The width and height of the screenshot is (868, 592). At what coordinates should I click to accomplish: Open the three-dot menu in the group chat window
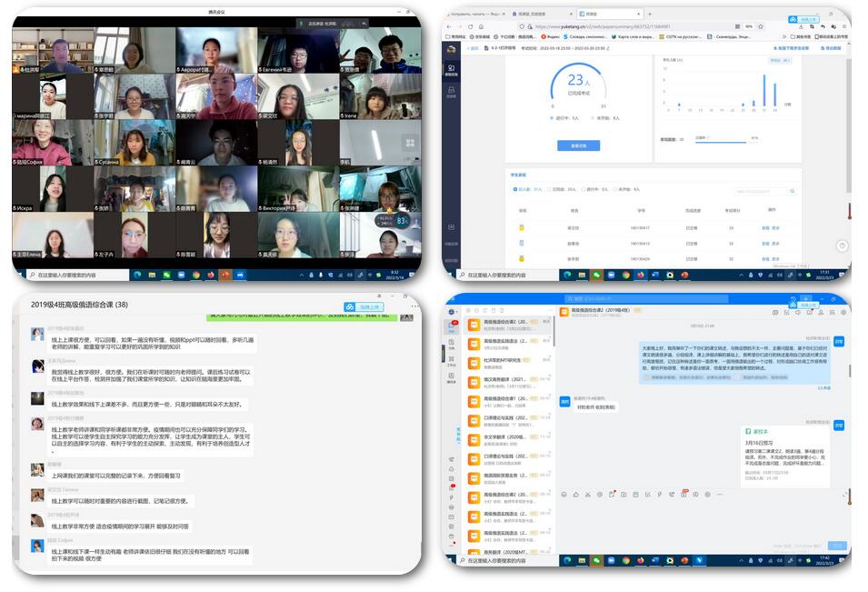pyautogui.click(x=414, y=306)
